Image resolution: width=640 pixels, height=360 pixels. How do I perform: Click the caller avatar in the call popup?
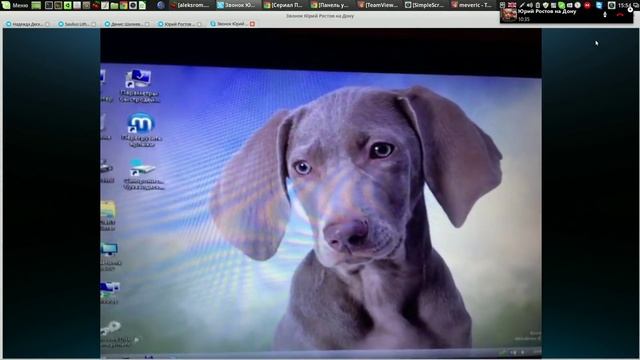(x=509, y=15)
